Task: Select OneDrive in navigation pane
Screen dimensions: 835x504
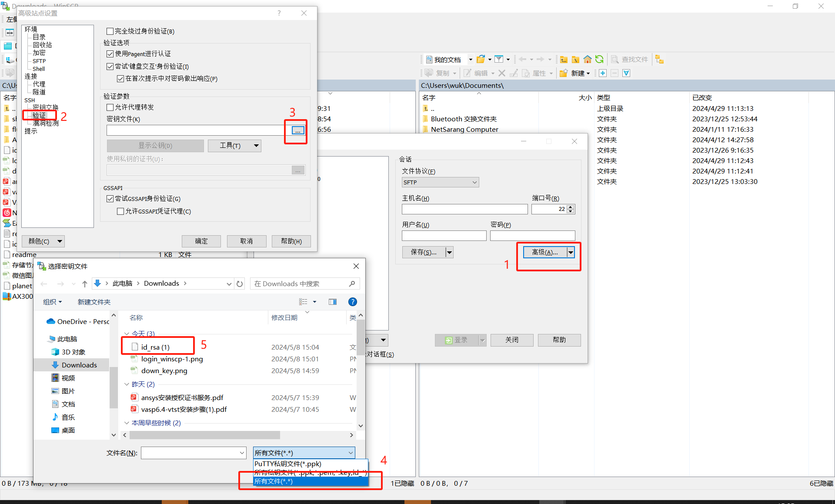Action: tap(78, 321)
